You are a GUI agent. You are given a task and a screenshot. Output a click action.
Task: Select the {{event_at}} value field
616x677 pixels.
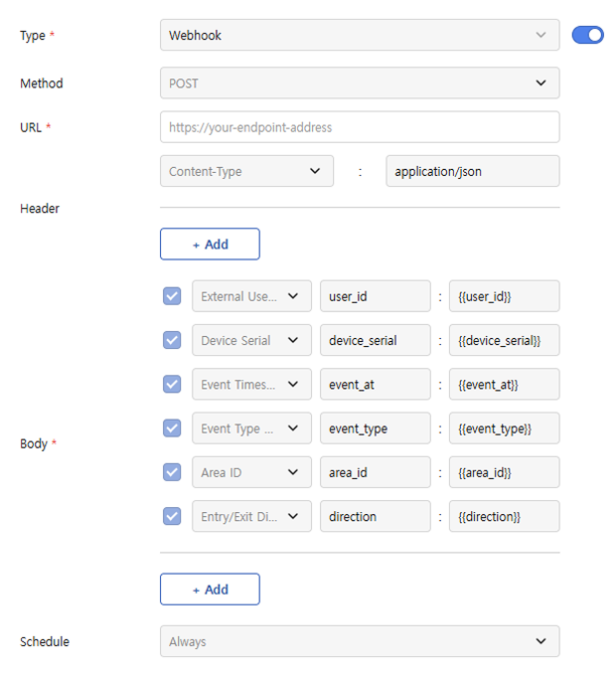pos(504,385)
